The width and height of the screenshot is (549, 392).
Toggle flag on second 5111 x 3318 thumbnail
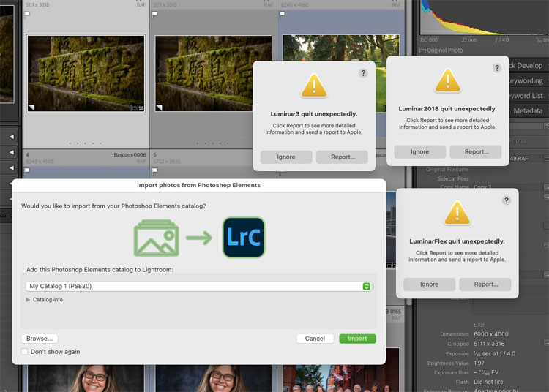point(154,14)
